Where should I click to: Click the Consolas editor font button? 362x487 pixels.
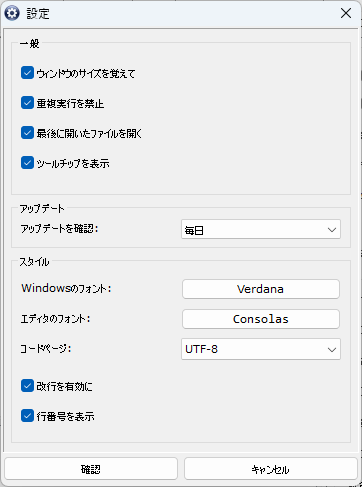261,319
